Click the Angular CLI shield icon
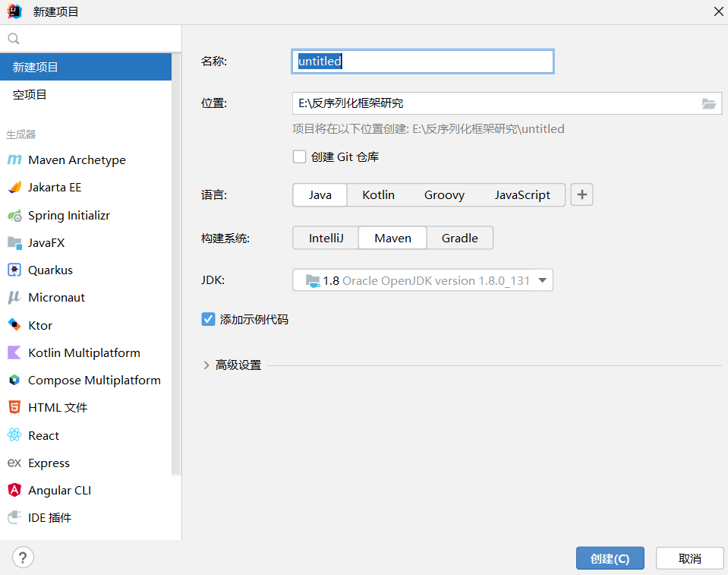This screenshot has height=575, width=728. [x=14, y=490]
